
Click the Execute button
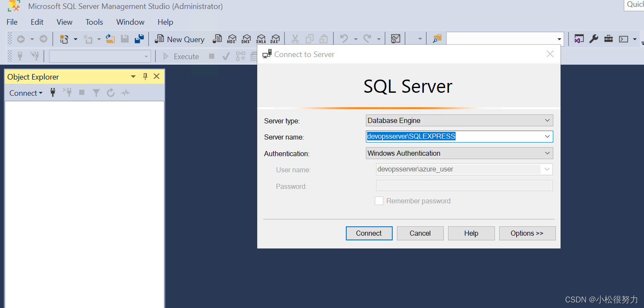pyautogui.click(x=181, y=56)
